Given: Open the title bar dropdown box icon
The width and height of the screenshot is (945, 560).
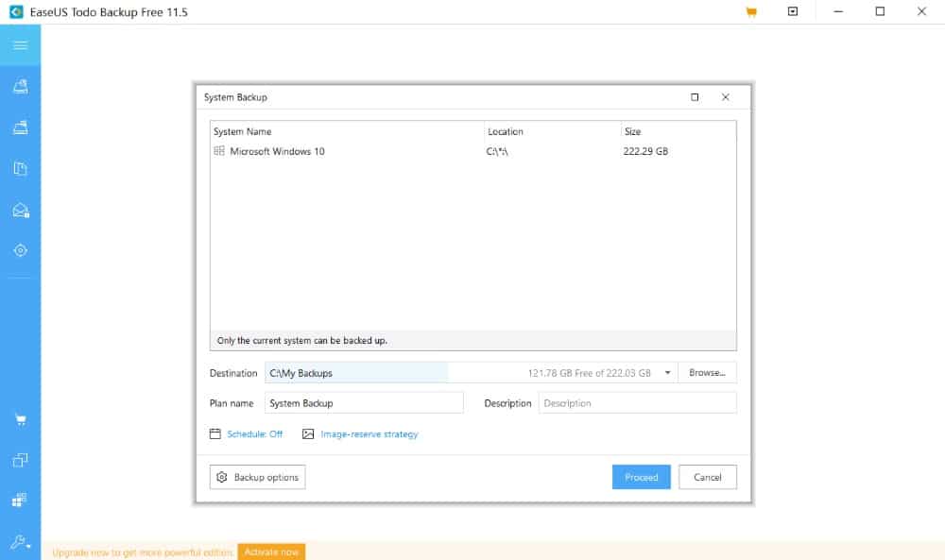Looking at the screenshot, I should point(793,12).
